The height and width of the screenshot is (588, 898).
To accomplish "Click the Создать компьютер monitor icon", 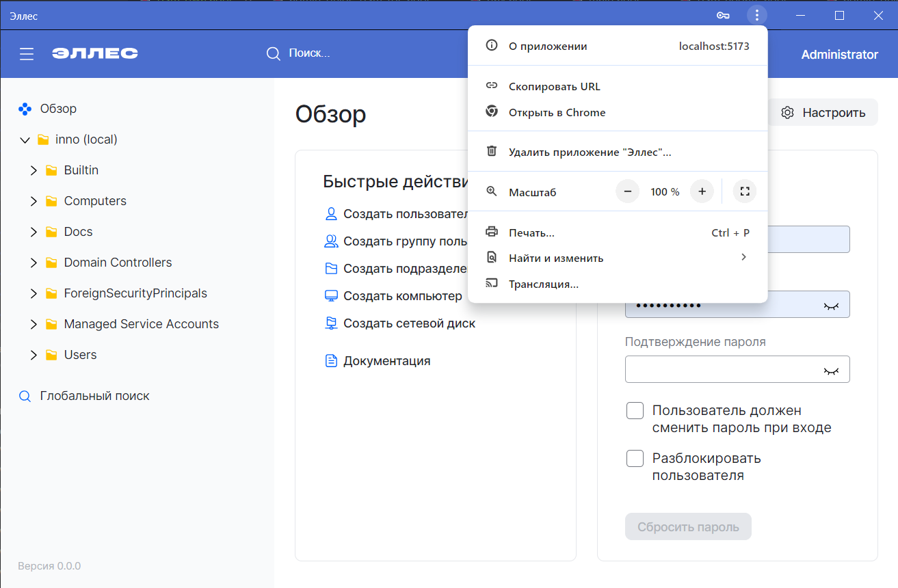I will (332, 295).
